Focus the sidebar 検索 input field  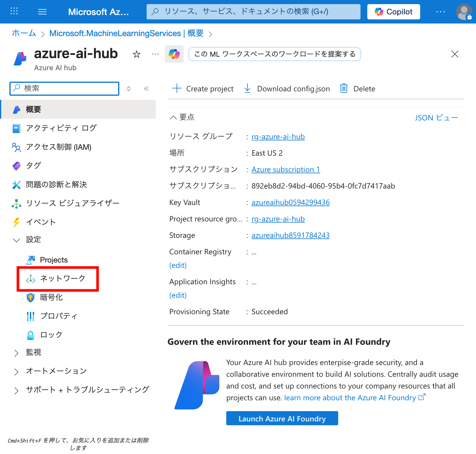(64, 88)
